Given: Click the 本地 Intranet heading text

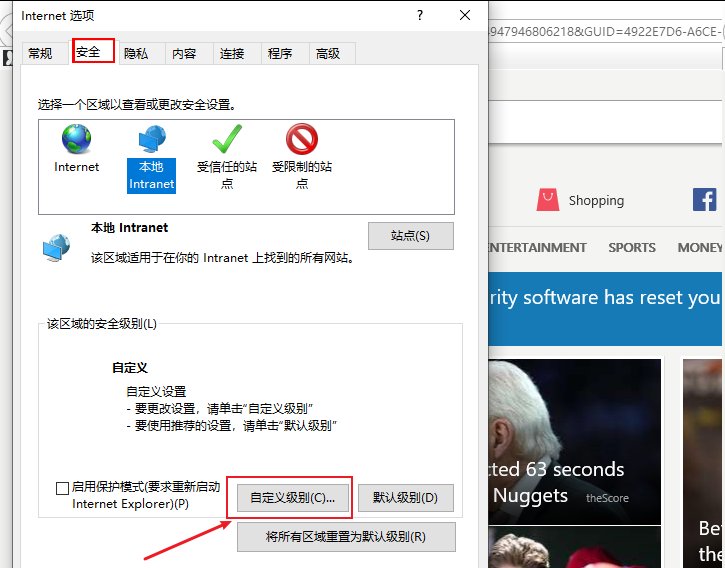Looking at the screenshot, I should coord(129,228).
